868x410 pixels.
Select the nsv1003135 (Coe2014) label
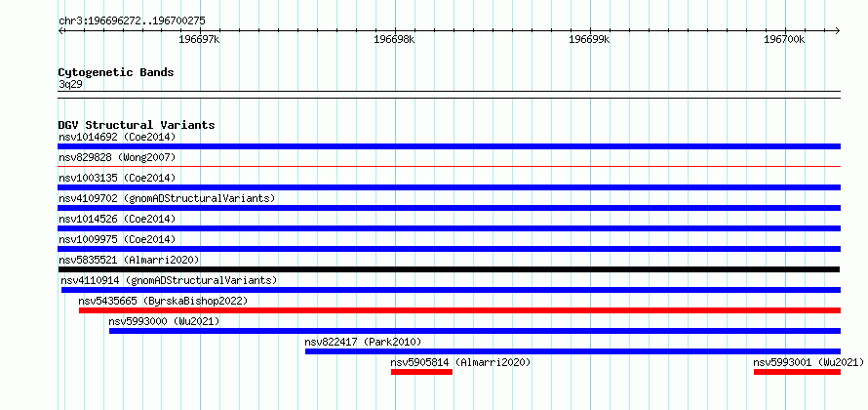[117, 178]
